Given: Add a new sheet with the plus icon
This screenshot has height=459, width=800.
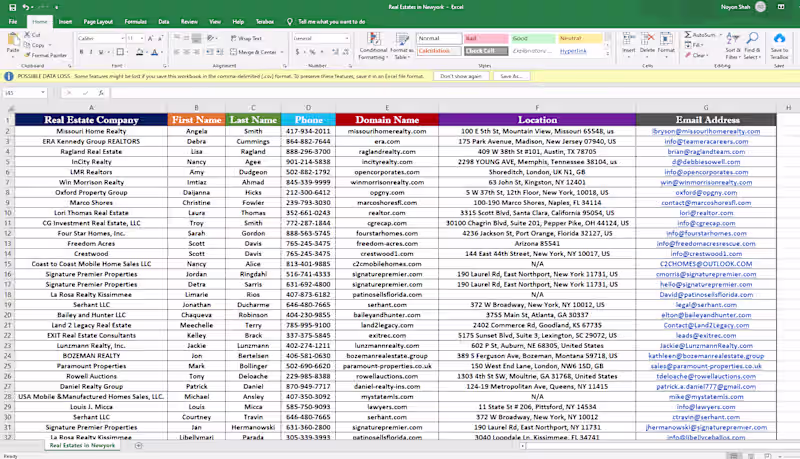Looking at the screenshot, I should click(x=138, y=446).
